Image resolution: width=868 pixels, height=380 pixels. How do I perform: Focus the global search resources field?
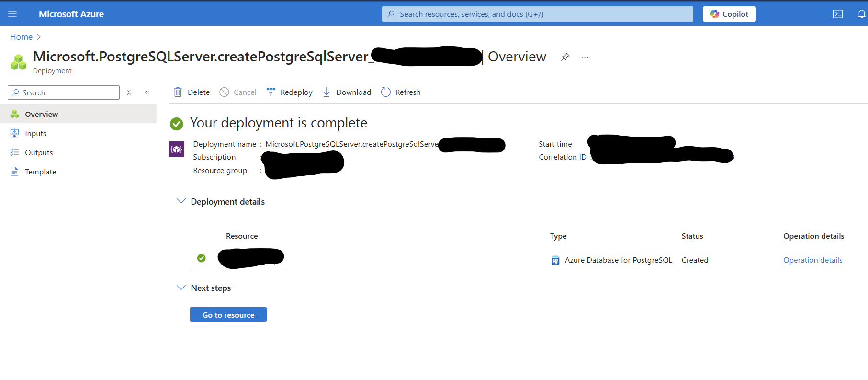(538, 14)
